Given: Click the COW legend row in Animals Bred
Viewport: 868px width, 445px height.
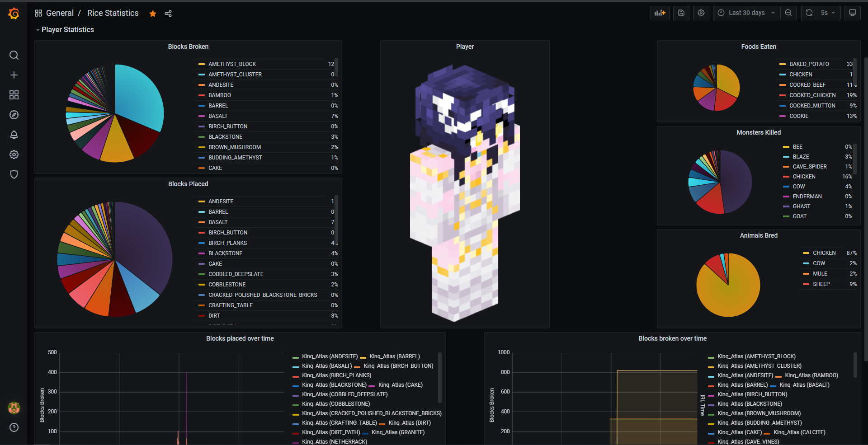Looking at the screenshot, I should point(830,263).
